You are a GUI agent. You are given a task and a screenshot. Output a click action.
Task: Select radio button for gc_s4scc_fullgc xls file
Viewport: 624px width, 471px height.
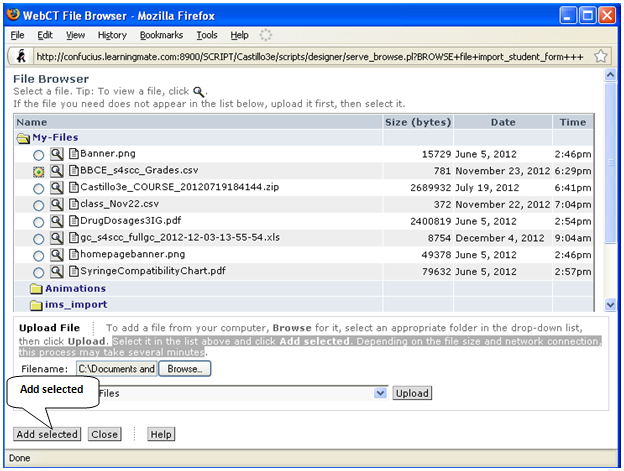[x=39, y=239]
